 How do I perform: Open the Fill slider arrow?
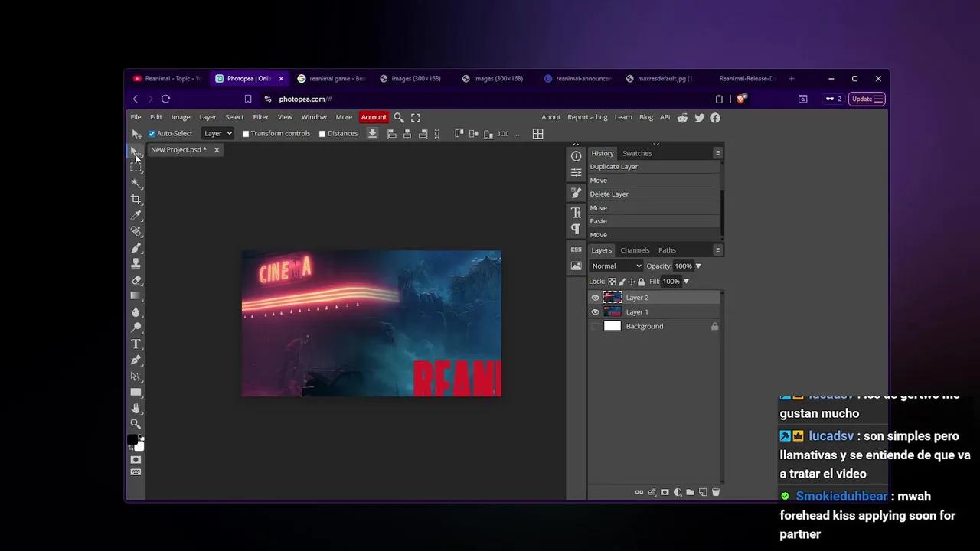coord(686,282)
